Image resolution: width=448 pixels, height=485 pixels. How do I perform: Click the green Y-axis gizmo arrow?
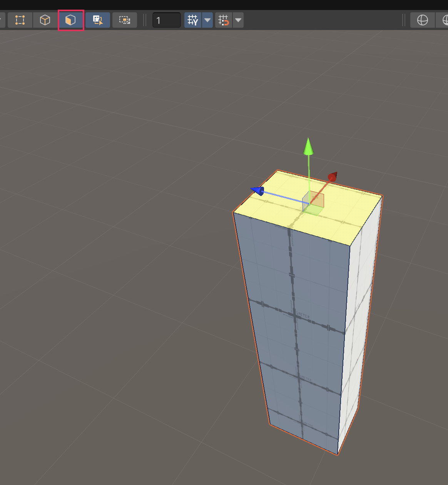point(308,147)
